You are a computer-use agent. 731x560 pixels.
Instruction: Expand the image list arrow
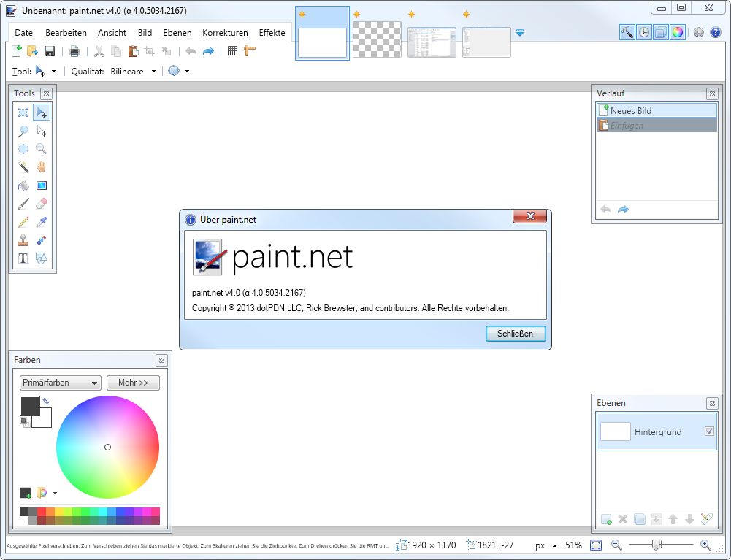point(520,33)
